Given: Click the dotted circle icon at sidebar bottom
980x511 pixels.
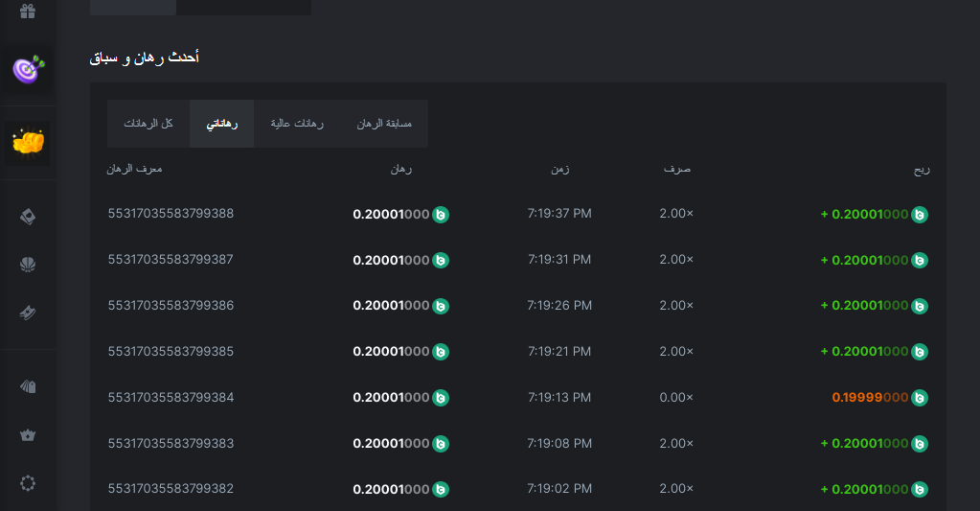Looking at the screenshot, I should (28, 483).
